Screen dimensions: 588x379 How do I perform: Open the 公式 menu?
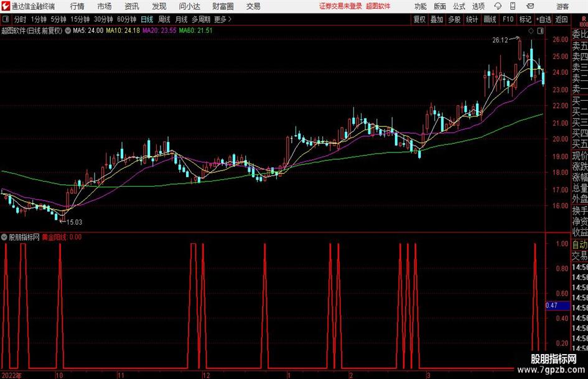[x=459, y=6]
